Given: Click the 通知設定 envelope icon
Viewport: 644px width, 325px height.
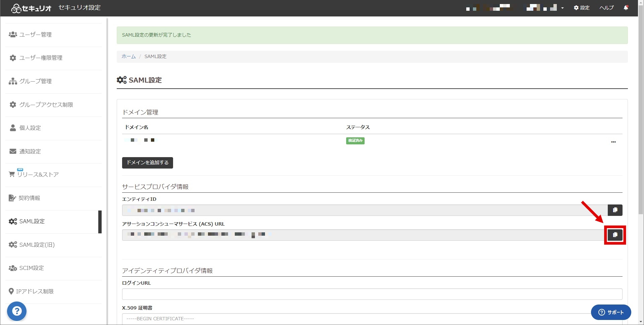Looking at the screenshot, I should [13, 151].
